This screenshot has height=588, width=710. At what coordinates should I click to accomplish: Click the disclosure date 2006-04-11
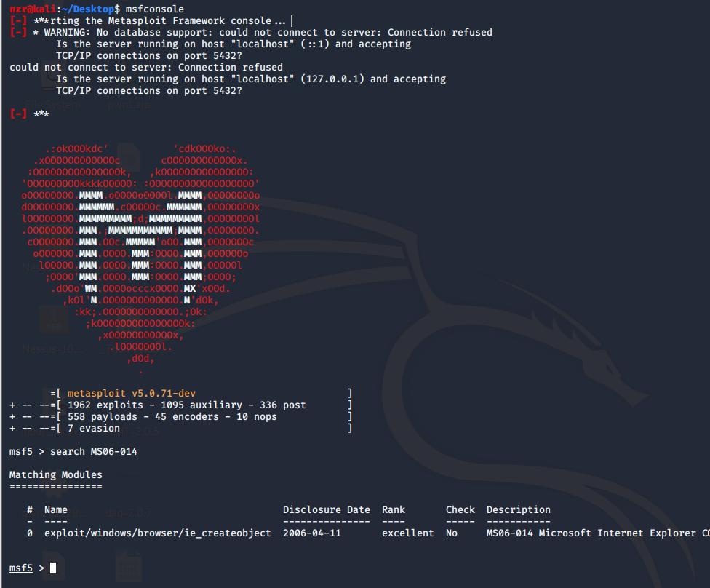[x=312, y=533]
